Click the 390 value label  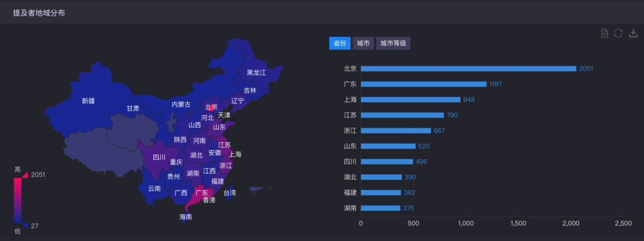coord(410,177)
